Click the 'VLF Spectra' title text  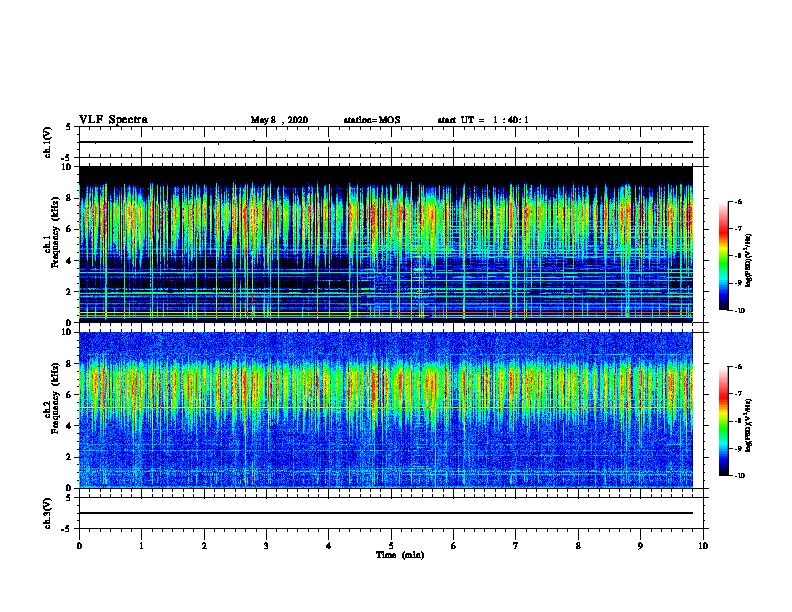tap(113, 120)
